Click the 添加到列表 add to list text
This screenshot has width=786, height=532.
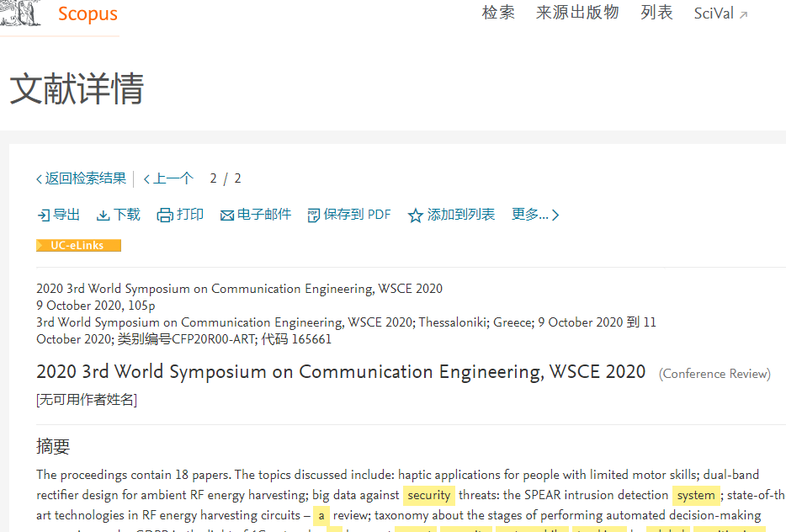460,215
